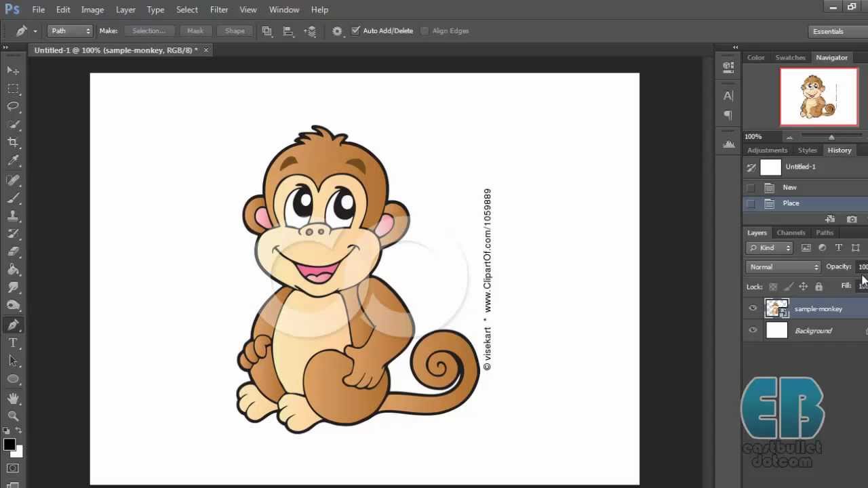Collapse right panels with double arrow
This screenshot has width=868, height=488.
735,47
